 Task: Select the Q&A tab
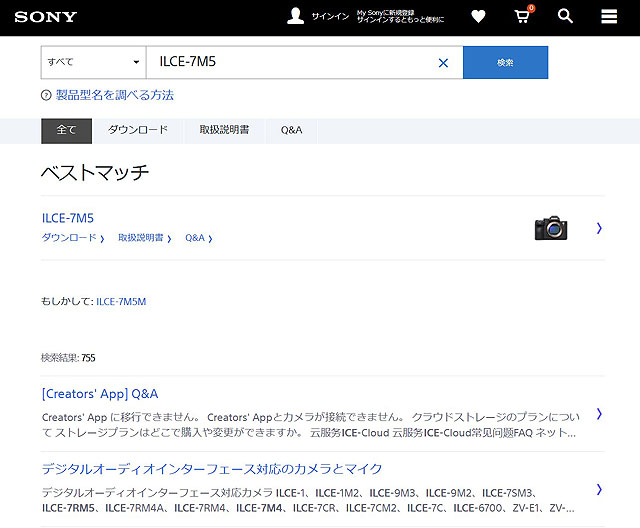point(291,131)
